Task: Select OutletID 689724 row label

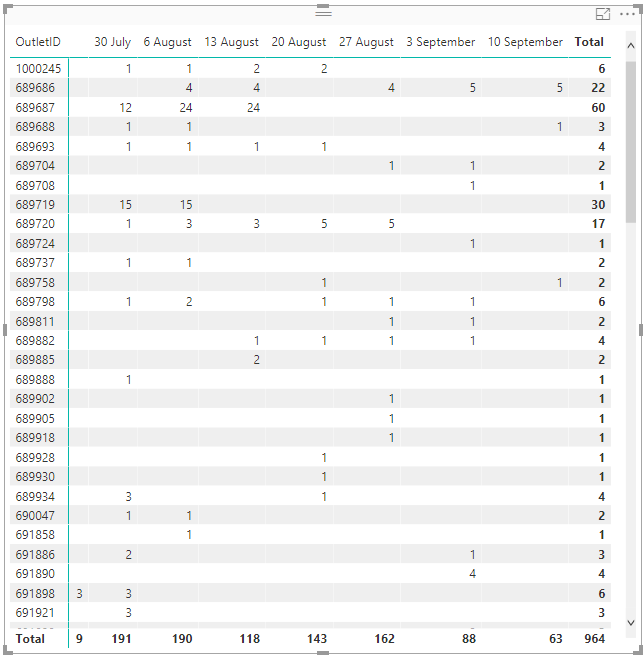Action: click(x=35, y=243)
